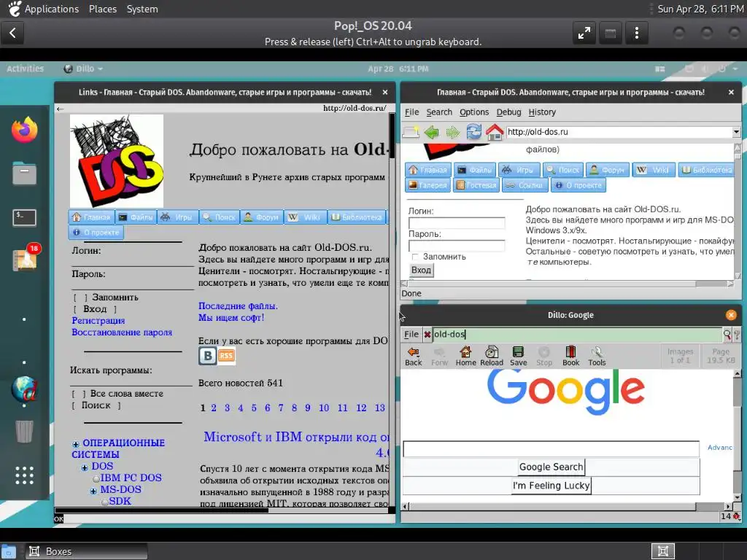Image resolution: width=747 pixels, height=560 pixels.
Task: Open Tools in Dillo toolbar
Action: click(597, 356)
